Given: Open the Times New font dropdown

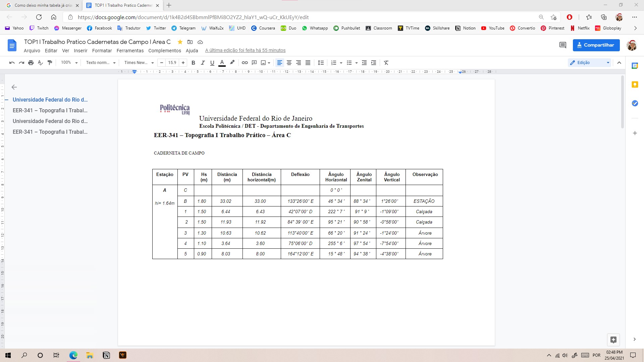Looking at the screenshot, I should (139, 63).
